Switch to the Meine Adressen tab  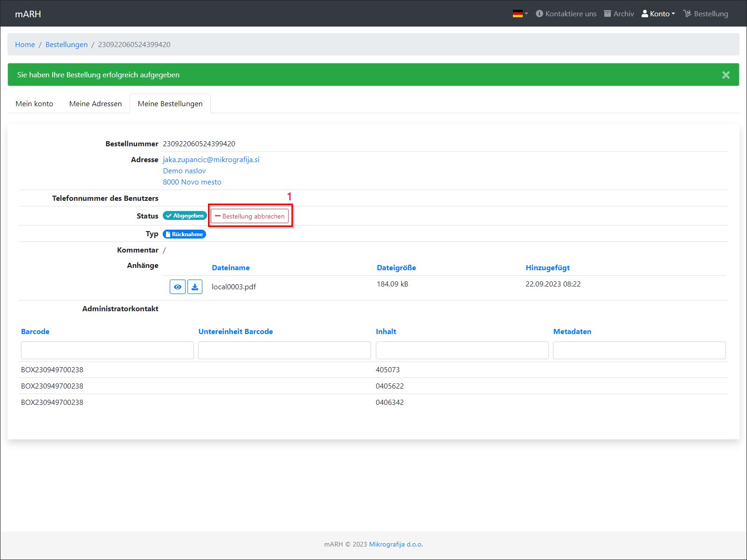[96, 104]
